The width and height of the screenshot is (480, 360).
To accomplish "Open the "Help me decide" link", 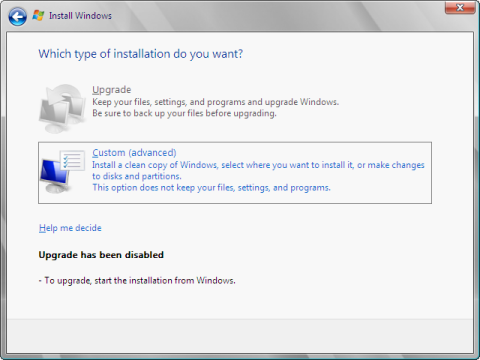I will click(x=70, y=228).
